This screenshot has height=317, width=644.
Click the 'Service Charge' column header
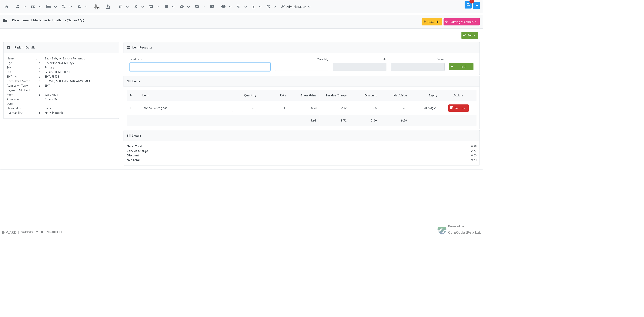(x=336, y=95)
